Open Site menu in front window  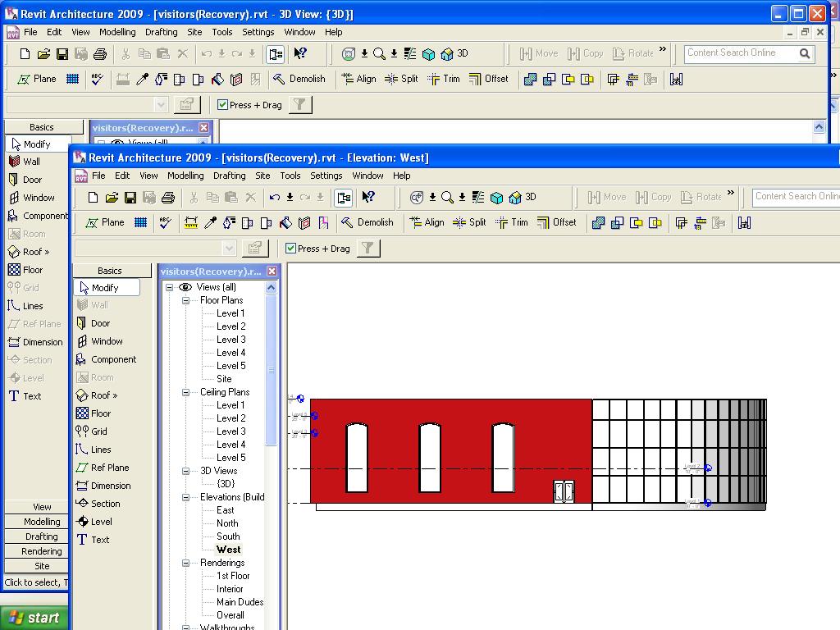click(262, 176)
